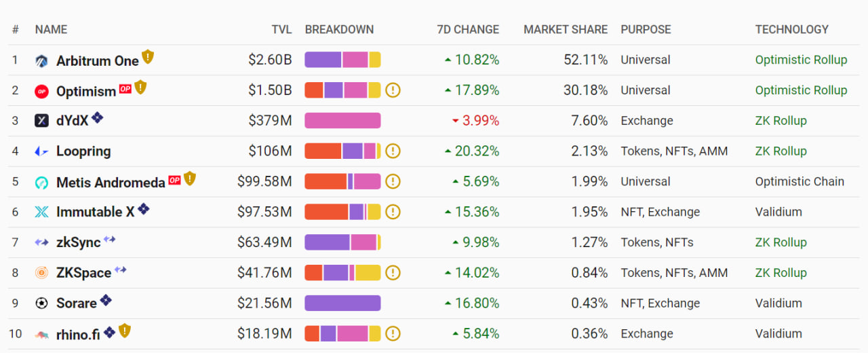This screenshot has height=353, width=868.
Task: Click the dYdX logo icon
Action: (x=42, y=121)
